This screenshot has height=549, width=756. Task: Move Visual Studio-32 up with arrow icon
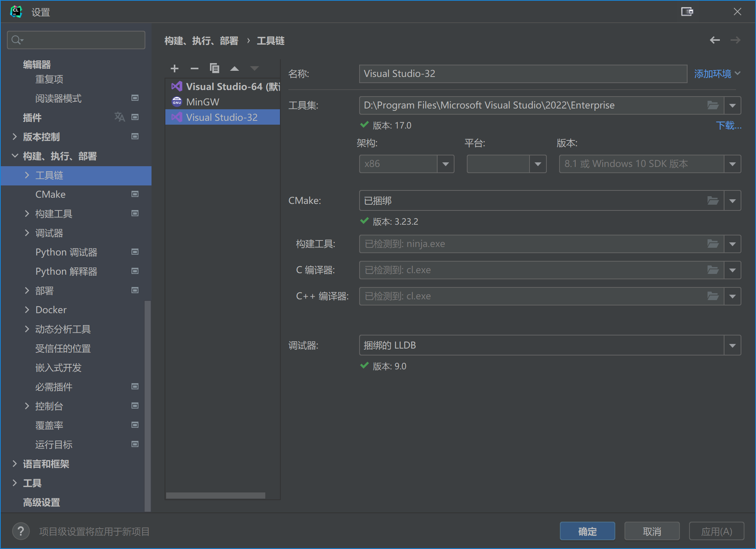click(235, 68)
